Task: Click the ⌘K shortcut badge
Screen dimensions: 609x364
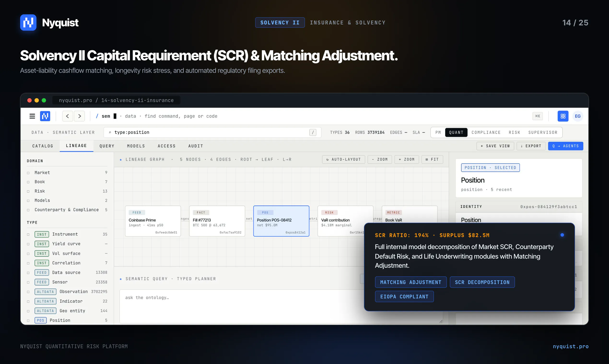Action: coord(538,116)
